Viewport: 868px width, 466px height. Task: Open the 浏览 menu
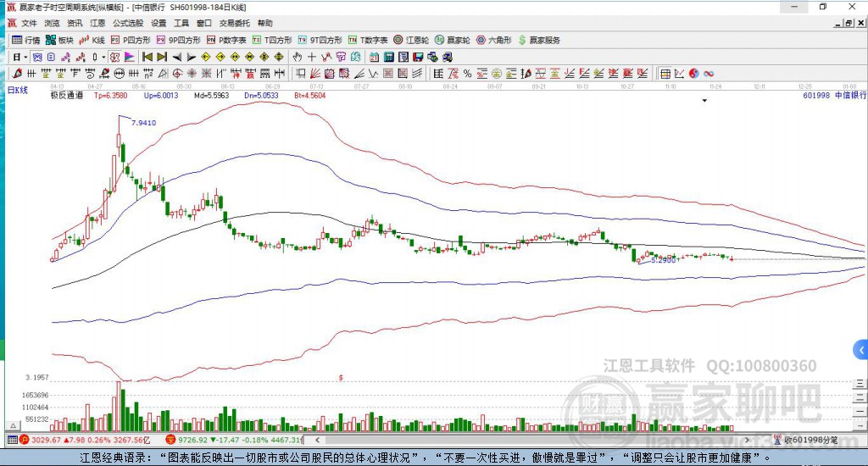pos(52,23)
